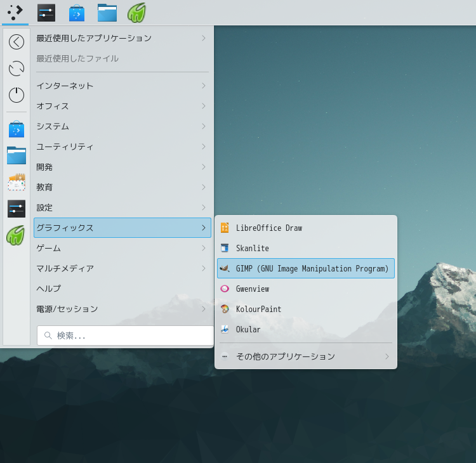Click the back/logout circle icon in sidebar
The width and height of the screenshot is (476, 463).
coord(17,42)
